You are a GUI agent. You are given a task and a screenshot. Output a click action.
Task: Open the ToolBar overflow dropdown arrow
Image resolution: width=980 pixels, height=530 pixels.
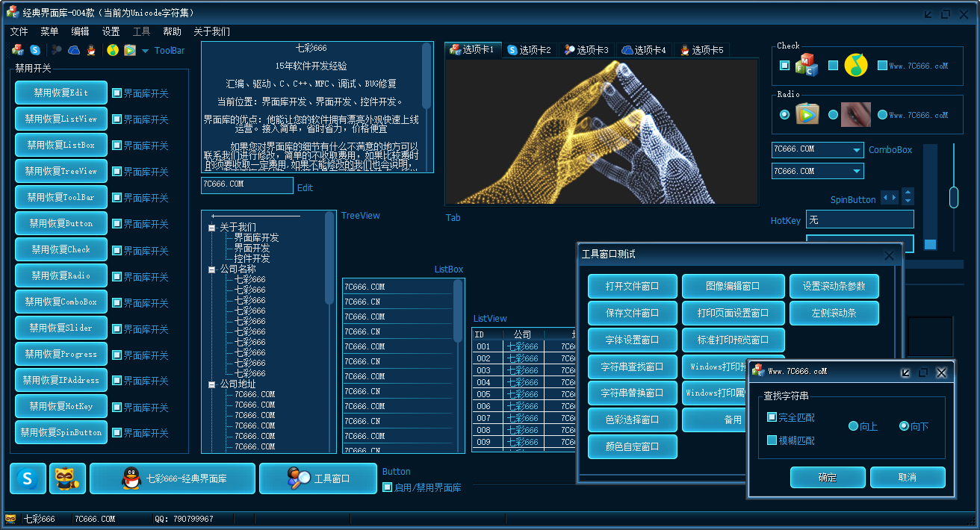(x=145, y=51)
